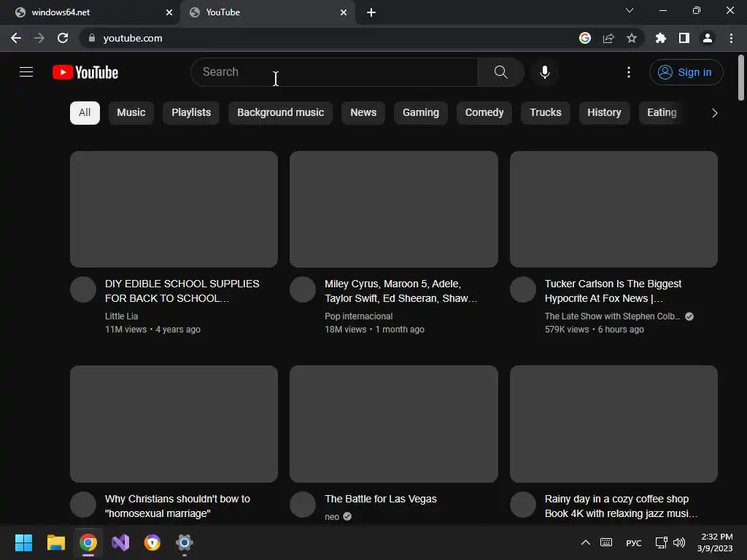Open Visual Studio from taskbar
The width and height of the screenshot is (747, 560).
click(120, 542)
